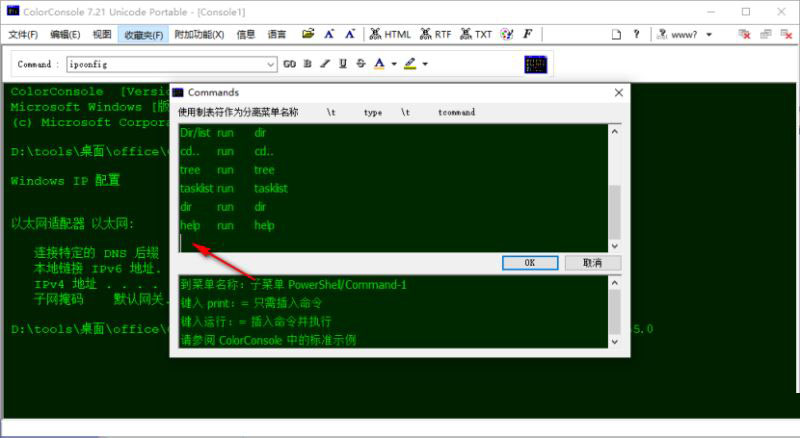Select the Dir/list run dir line

click(x=223, y=133)
